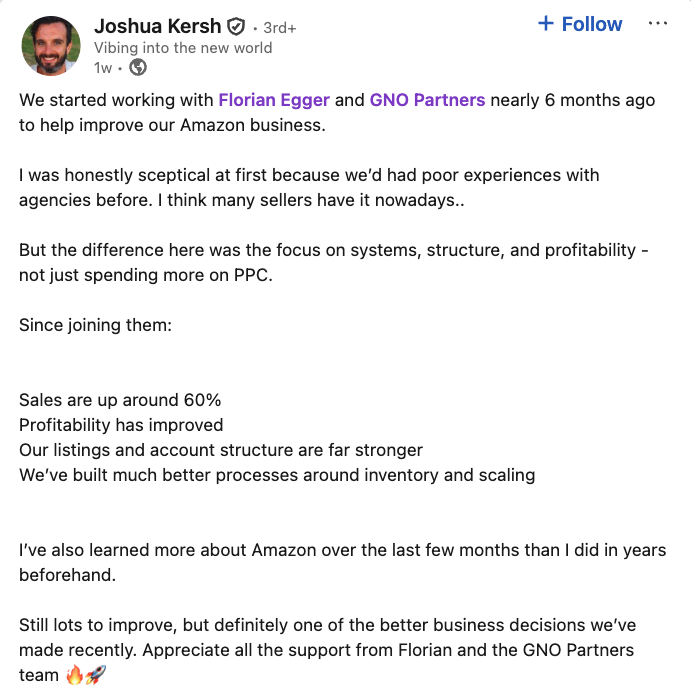This screenshot has height=690, width=691.
Task: Click the fire emoji after team
Action: 74,674
